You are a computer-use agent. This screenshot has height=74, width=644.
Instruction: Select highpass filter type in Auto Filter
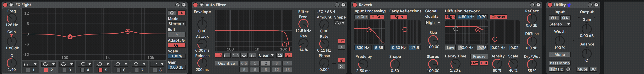[x=227, y=55]
